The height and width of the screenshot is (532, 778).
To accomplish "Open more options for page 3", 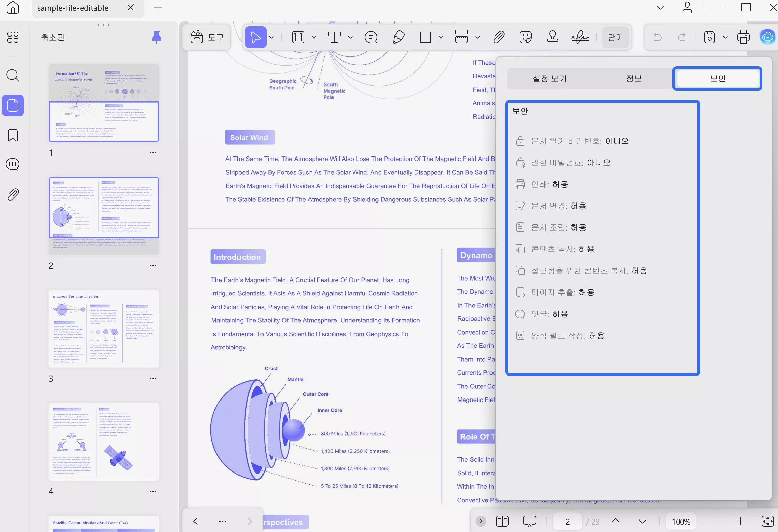I will click(x=153, y=379).
